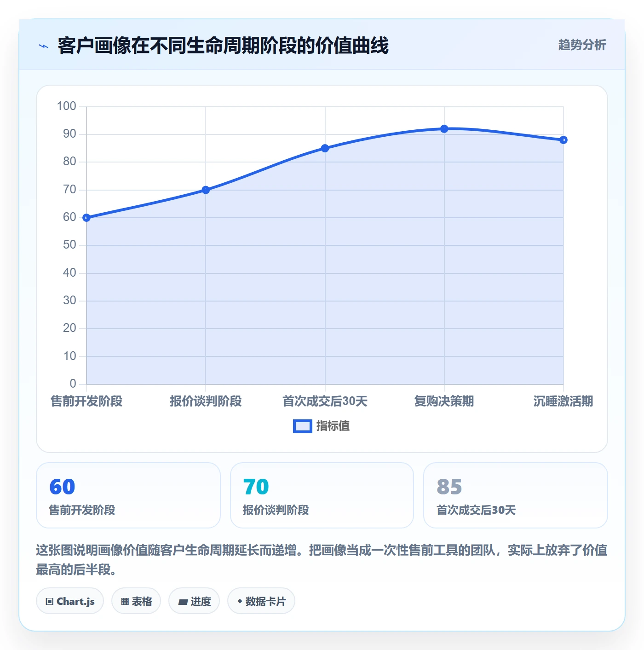Click the 指标值 legend label

coord(333,426)
